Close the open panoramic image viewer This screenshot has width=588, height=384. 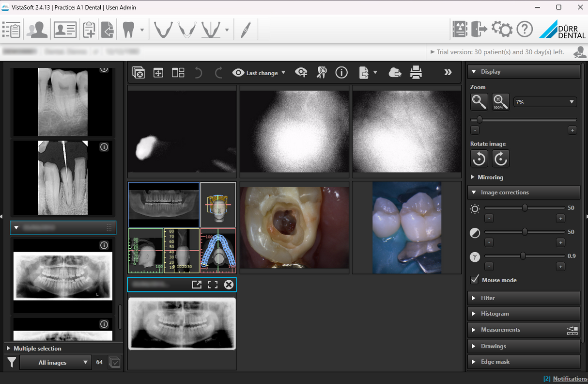(x=229, y=285)
